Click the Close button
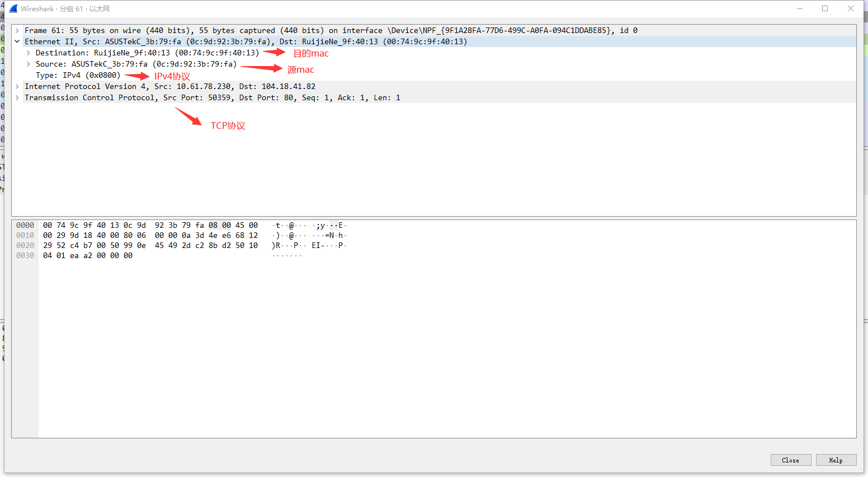The height and width of the screenshot is (477, 868). 791,460
